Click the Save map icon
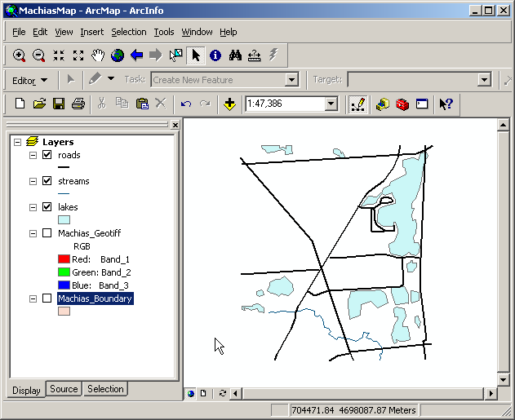 click(x=59, y=104)
